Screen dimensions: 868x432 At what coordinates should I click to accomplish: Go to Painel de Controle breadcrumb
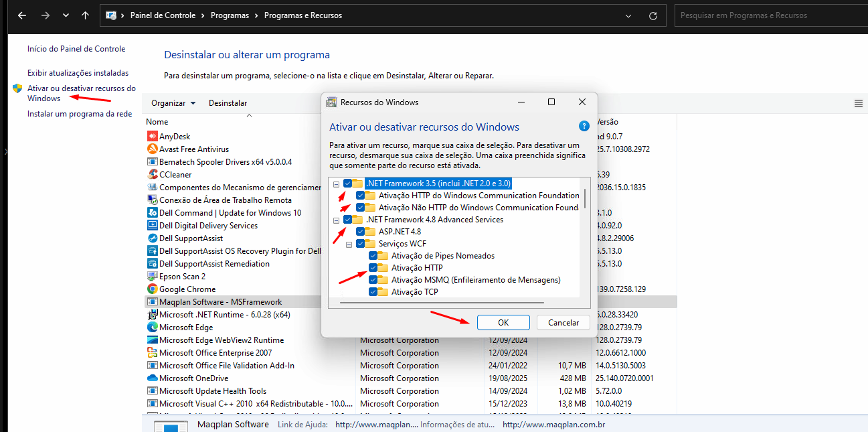tap(163, 15)
